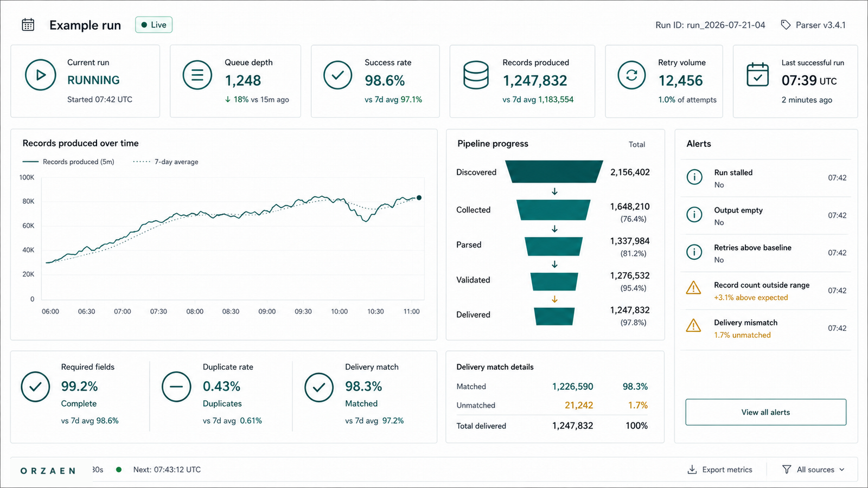Click the Live status badge
This screenshot has width=868, height=488.
pyautogui.click(x=154, y=25)
